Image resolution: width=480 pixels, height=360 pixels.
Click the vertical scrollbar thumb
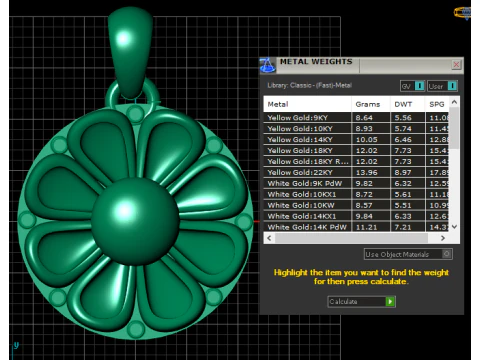pyautogui.click(x=454, y=128)
